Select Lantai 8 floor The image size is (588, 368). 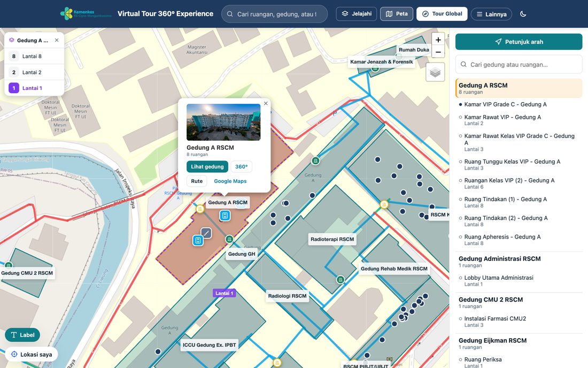coord(34,56)
